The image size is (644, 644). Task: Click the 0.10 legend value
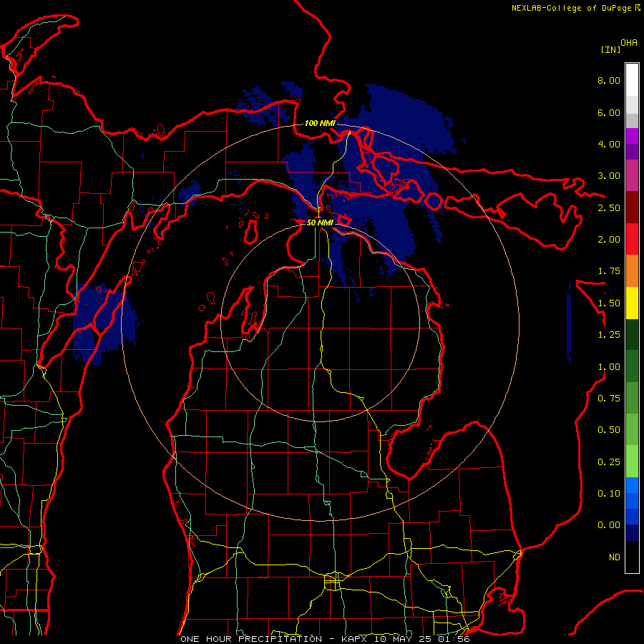click(609, 494)
